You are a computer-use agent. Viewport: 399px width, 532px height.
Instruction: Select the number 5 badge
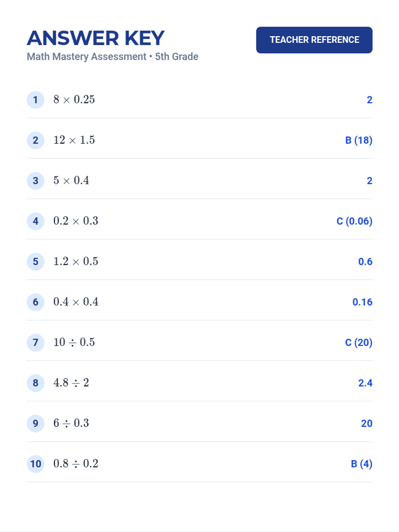tap(36, 262)
